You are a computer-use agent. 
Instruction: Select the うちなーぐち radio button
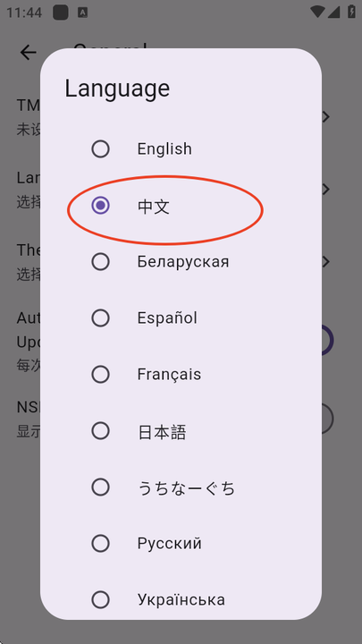coord(100,487)
